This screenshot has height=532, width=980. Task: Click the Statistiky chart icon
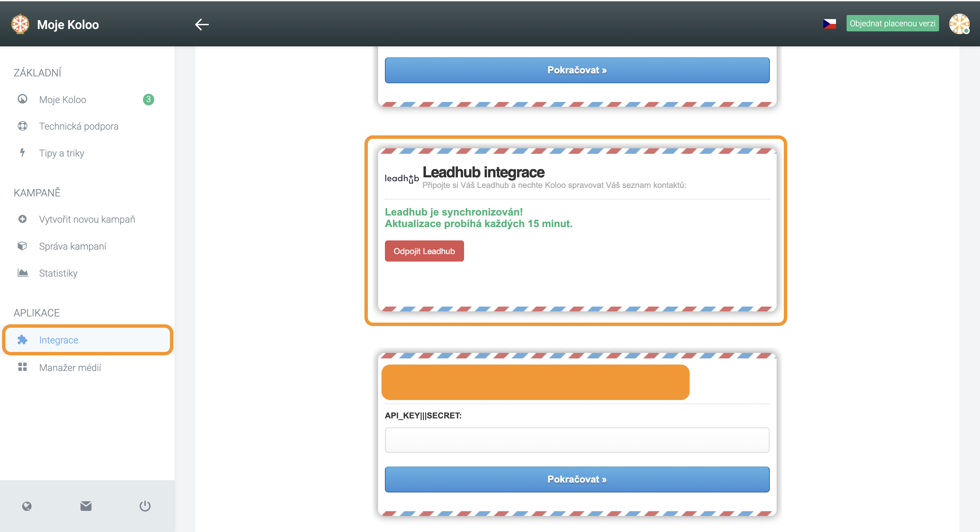click(x=23, y=273)
